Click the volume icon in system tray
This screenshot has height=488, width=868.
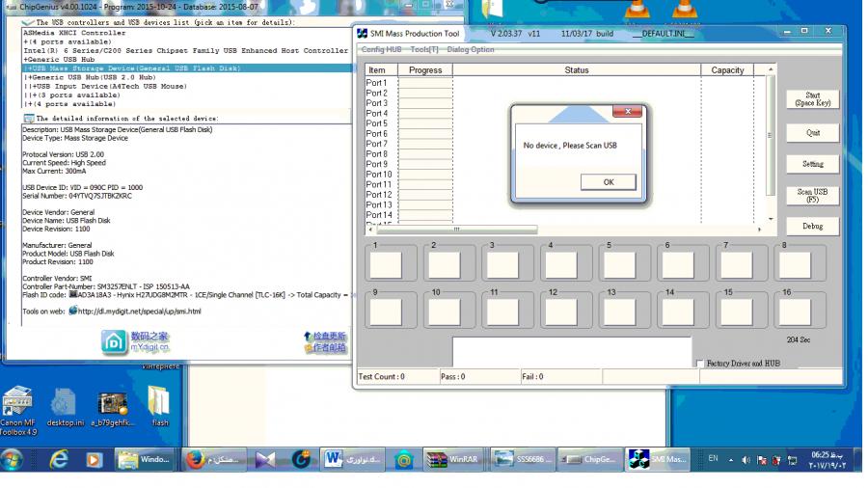(746, 460)
